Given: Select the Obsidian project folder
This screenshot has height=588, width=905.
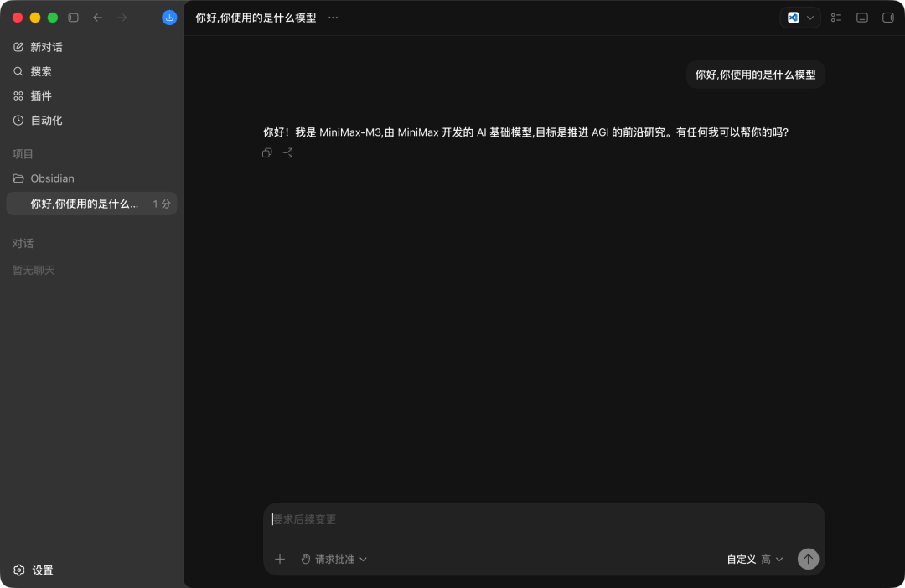Looking at the screenshot, I should (x=92, y=178).
